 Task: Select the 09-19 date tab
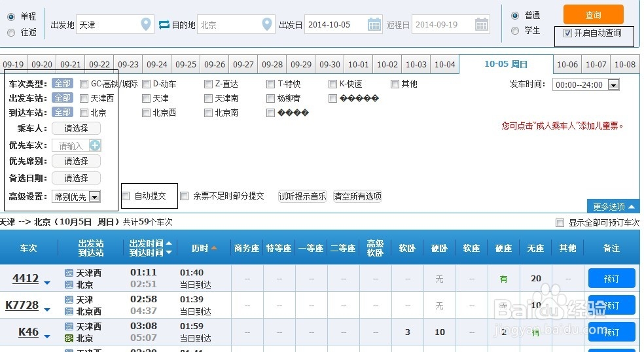coord(13,65)
